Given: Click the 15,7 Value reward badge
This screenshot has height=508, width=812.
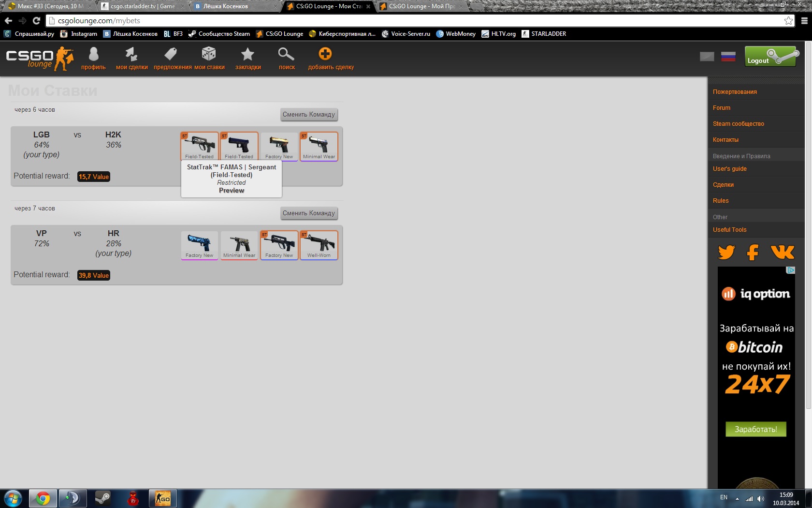Looking at the screenshot, I should tap(94, 177).
